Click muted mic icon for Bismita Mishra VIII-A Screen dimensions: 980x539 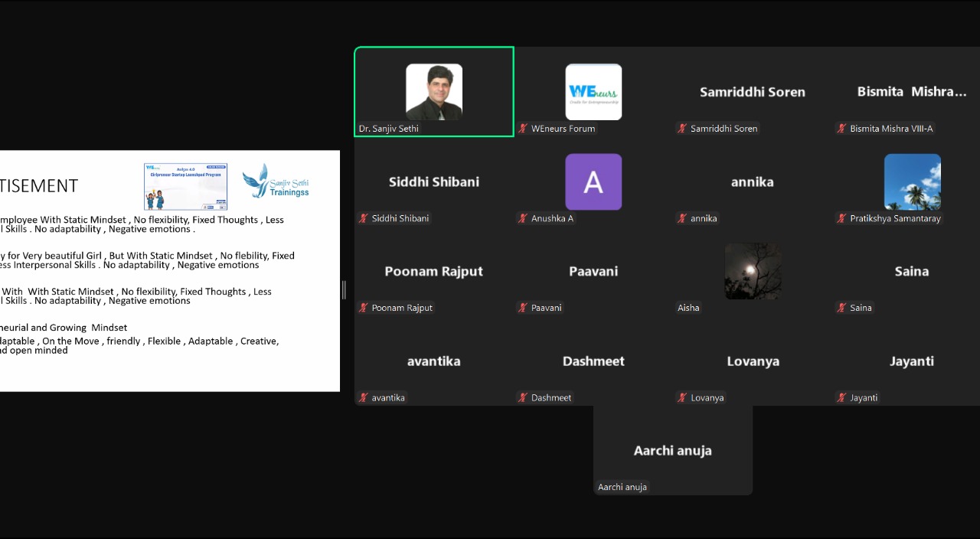(x=841, y=129)
